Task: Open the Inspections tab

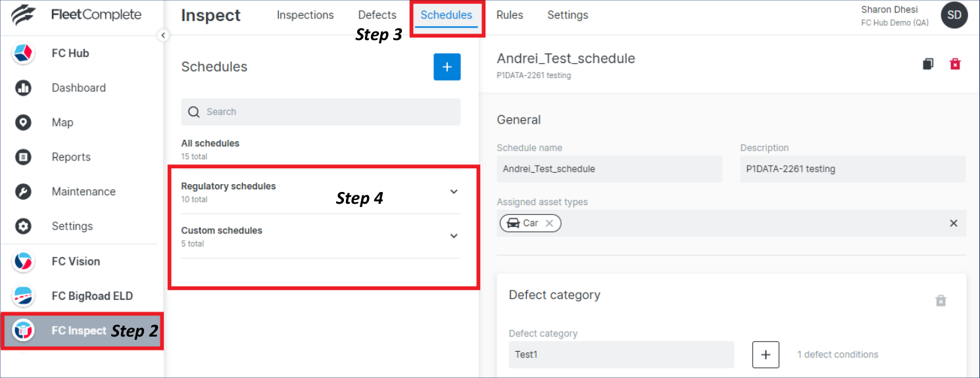Action: tap(305, 15)
